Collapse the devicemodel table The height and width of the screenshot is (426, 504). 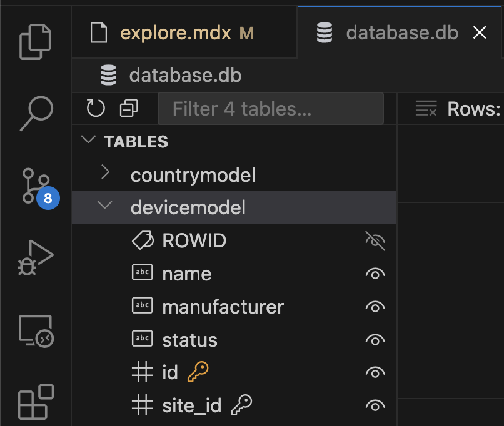(x=105, y=206)
